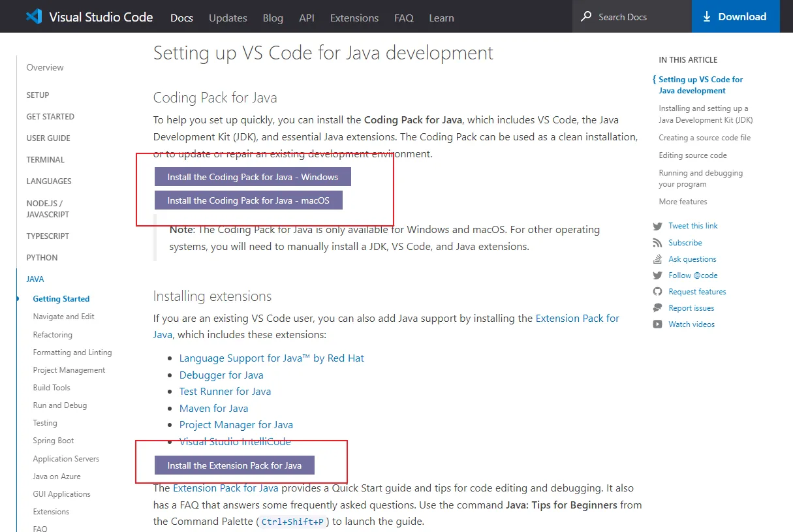The height and width of the screenshot is (532, 793).
Task: Open the Refactoring page
Action: tap(53, 334)
